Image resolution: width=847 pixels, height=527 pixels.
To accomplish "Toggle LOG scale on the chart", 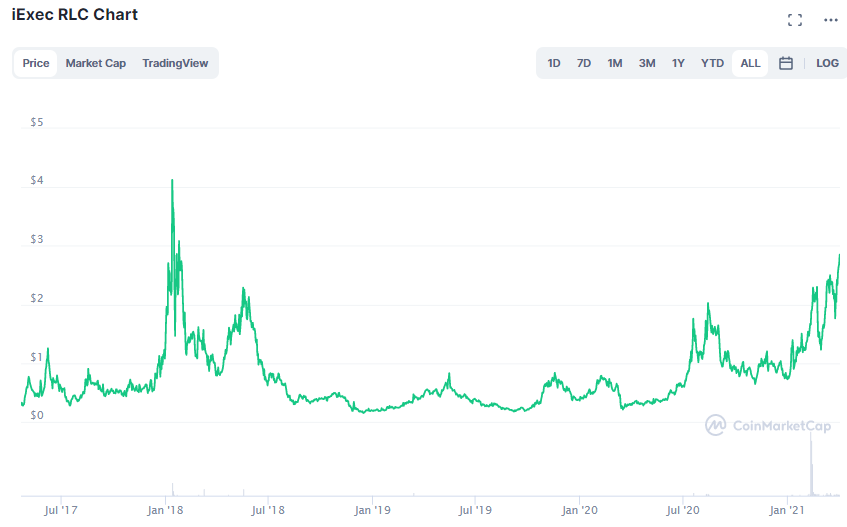I will [828, 63].
